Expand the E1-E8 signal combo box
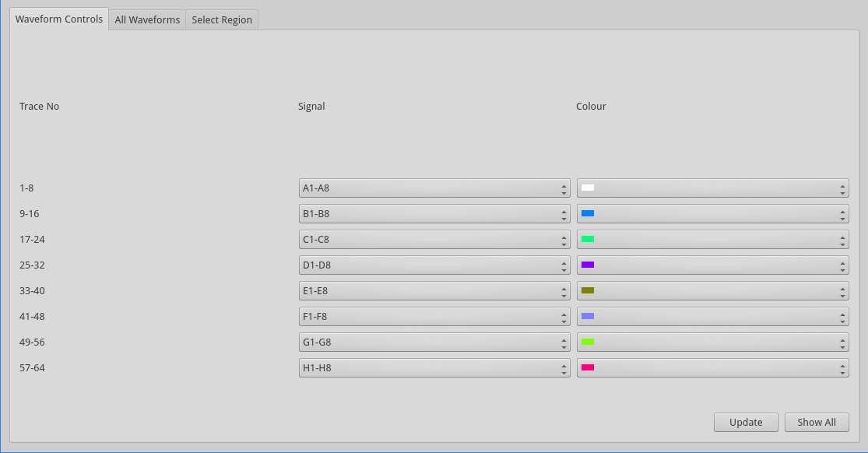Screen dimensions: 868x453 (x=434, y=291)
